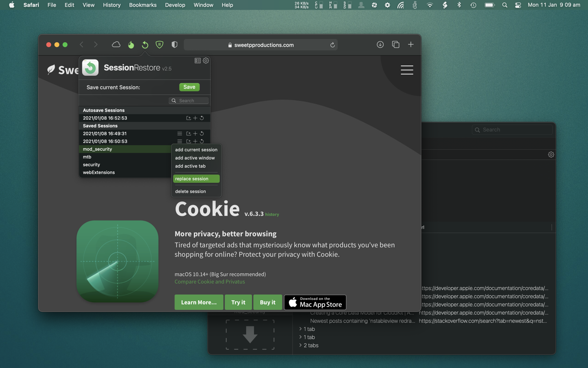Image resolution: width=588 pixels, height=368 pixels.
Task: Click the Buy it button
Action: point(267,302)
